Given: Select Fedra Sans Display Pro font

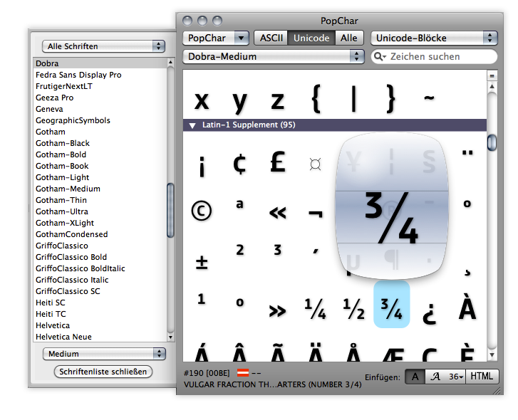Looking at the screenshot, I should (100, 75).
